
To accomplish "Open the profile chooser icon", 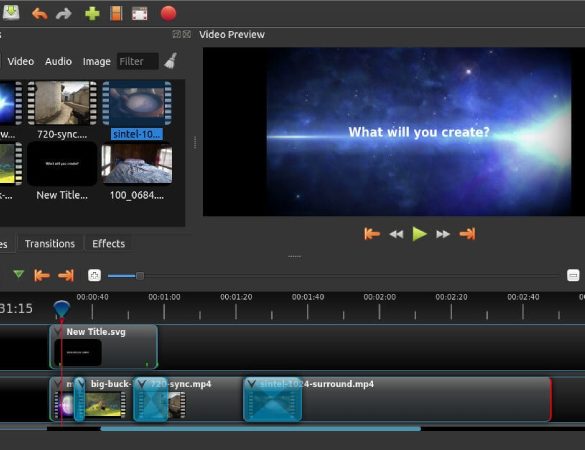I will 116,14.
